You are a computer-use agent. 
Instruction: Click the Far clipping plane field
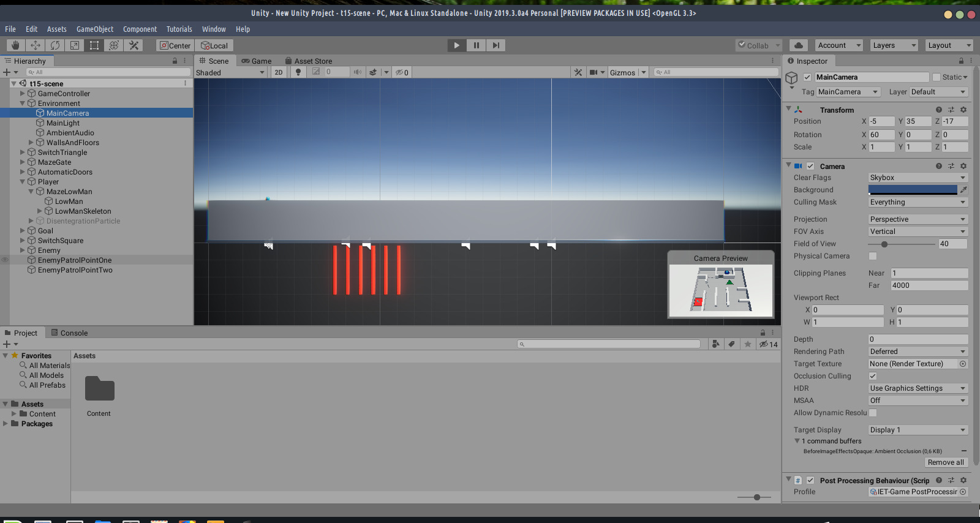[x=929, y=285]
